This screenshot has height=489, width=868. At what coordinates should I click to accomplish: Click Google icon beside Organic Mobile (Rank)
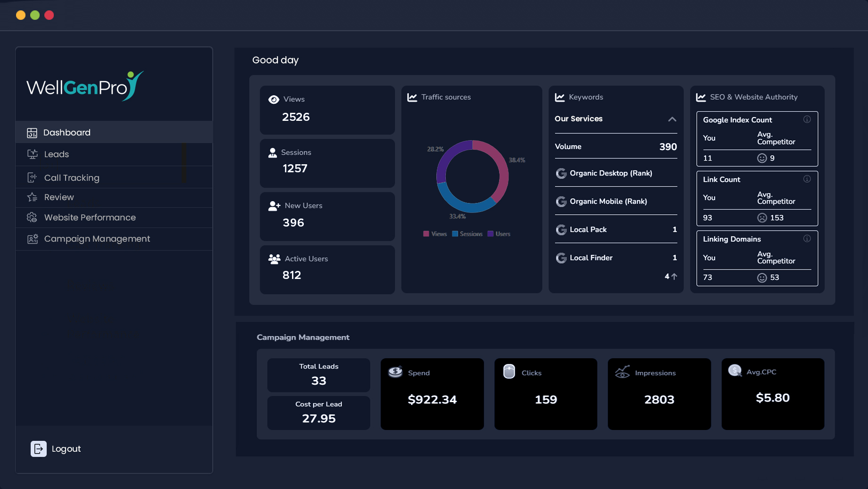(561, 202)
